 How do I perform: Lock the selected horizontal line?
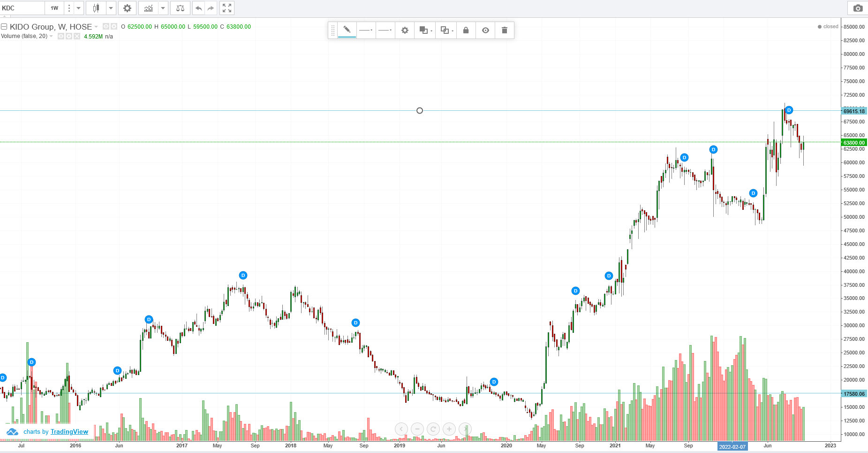pyautogui.click(x=466, y=31)
